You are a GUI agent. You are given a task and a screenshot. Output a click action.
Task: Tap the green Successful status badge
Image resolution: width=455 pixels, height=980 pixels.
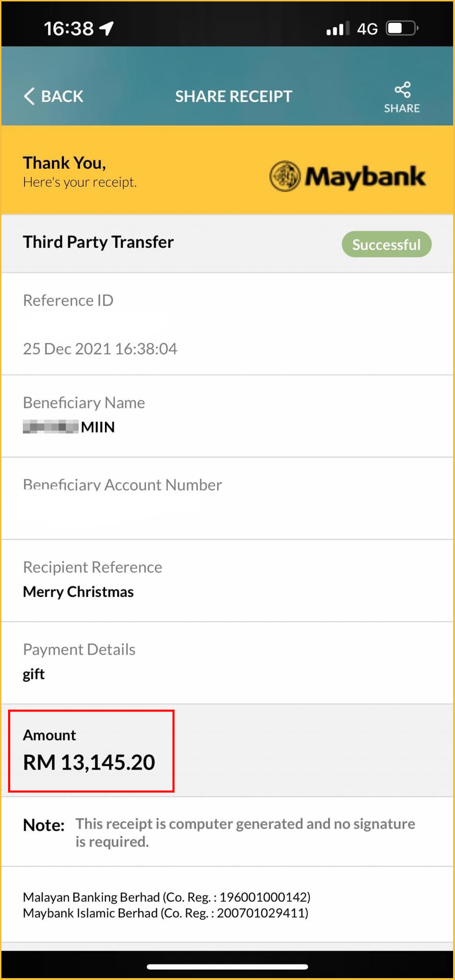386,245
